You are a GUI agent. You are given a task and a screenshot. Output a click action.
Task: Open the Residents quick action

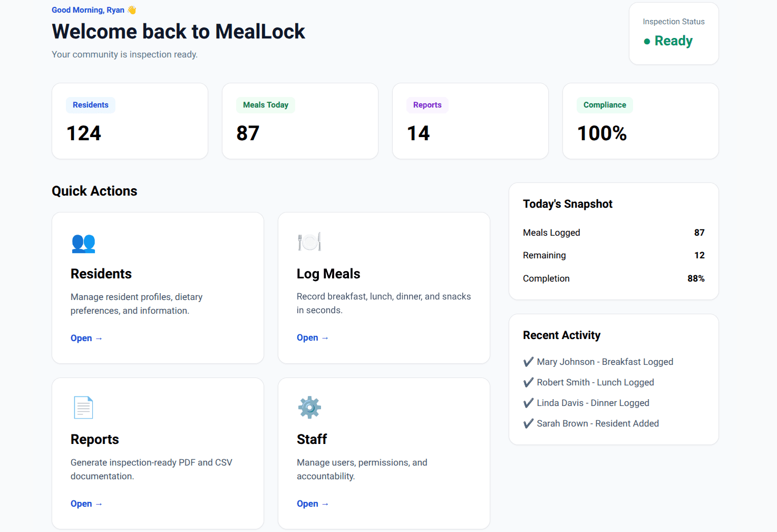(x=86, y=338)
